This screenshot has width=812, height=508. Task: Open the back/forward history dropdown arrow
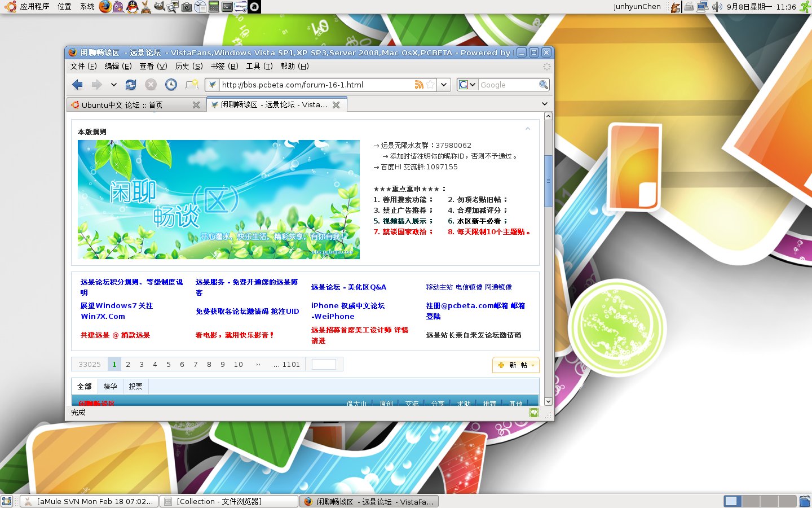(x=113, y=85)
